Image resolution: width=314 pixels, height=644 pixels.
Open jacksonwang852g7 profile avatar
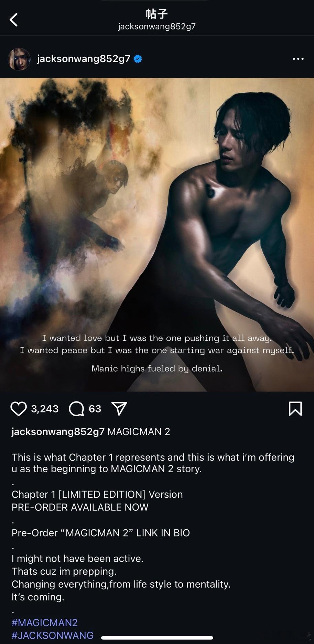(x=19, y=59)
